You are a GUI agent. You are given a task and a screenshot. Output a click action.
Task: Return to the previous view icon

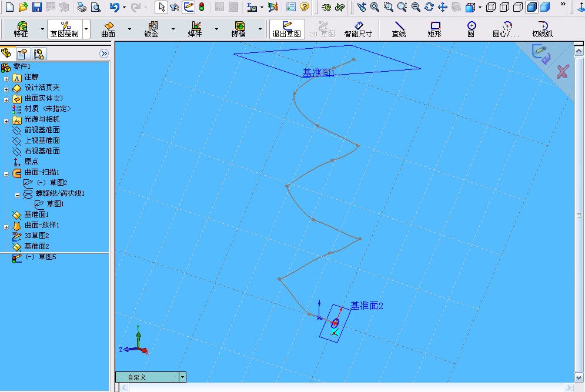tap(361, 6)
